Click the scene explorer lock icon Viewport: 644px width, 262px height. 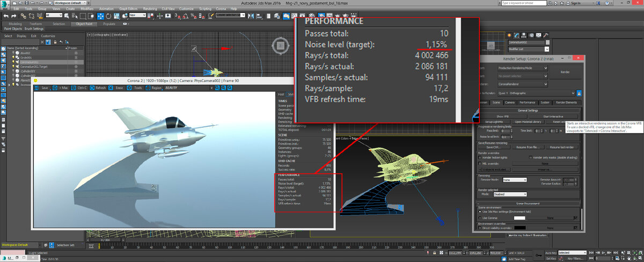coord(55,42)
